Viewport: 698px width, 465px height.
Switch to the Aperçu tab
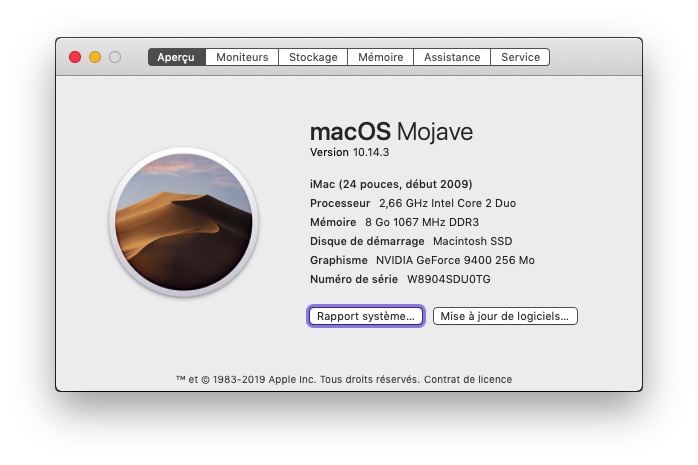coord(176,57)
